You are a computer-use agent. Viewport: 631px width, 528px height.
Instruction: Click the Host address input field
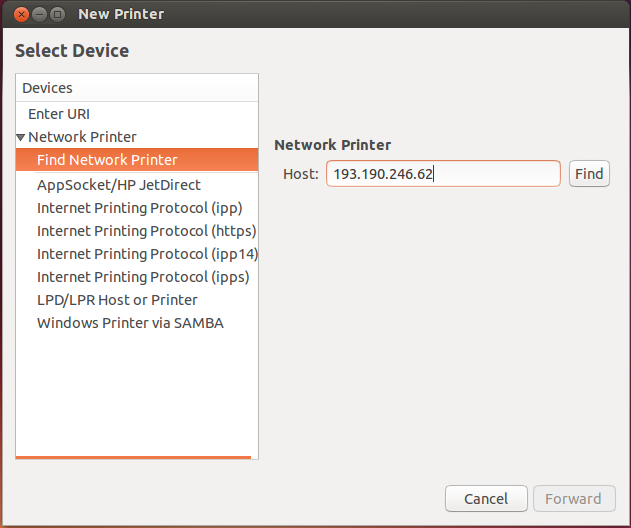(x=443, y=174)
